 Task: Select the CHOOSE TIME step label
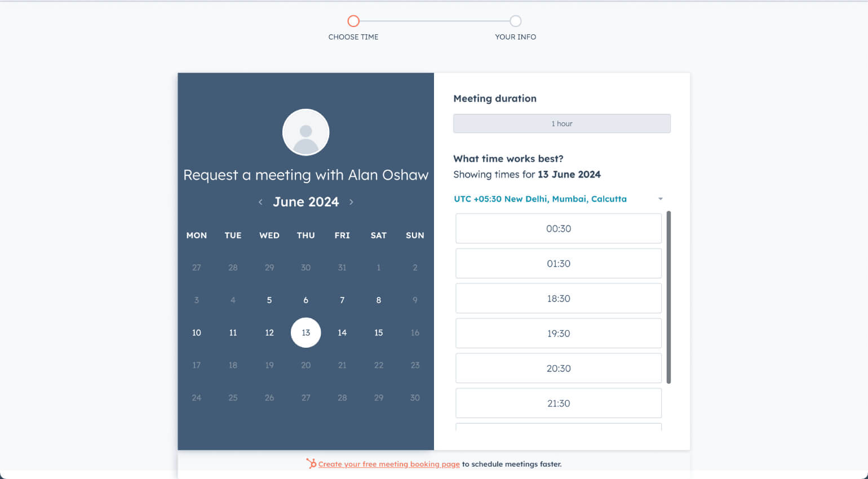tap(353, 37)
